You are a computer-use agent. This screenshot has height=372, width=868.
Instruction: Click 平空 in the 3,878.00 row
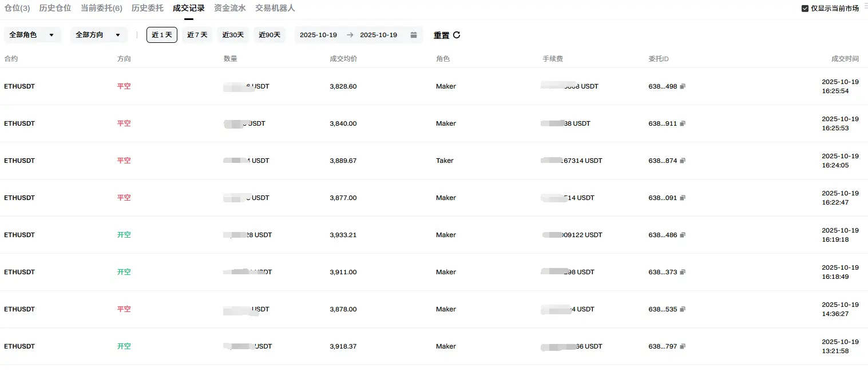pos(124,310)
